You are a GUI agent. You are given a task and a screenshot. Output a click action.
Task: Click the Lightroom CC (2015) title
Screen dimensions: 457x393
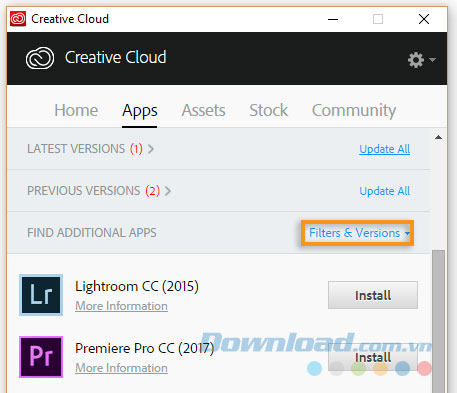click(x=137, y=286)
